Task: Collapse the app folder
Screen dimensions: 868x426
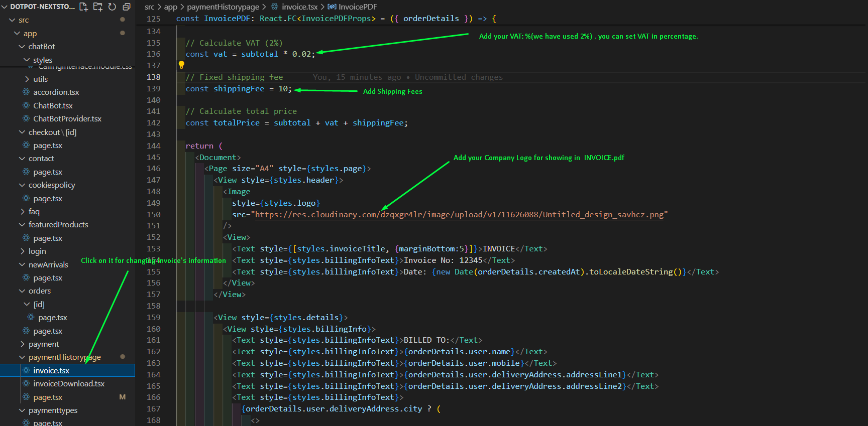Action: click(x=17, y=33)
